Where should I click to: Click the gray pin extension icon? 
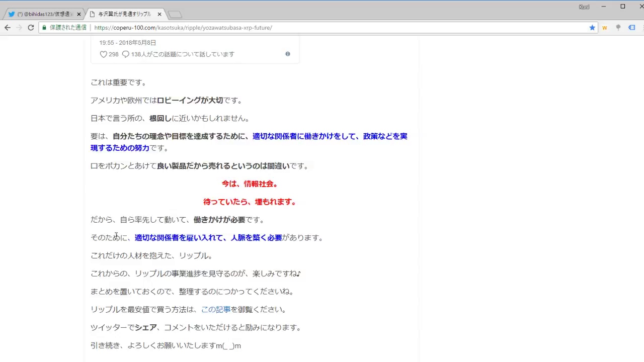click(618, 28)
